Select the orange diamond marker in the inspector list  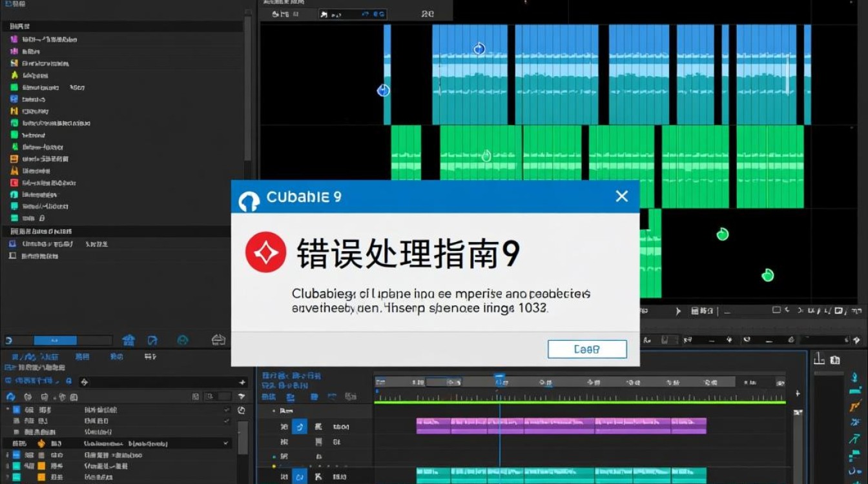[41, 443]
